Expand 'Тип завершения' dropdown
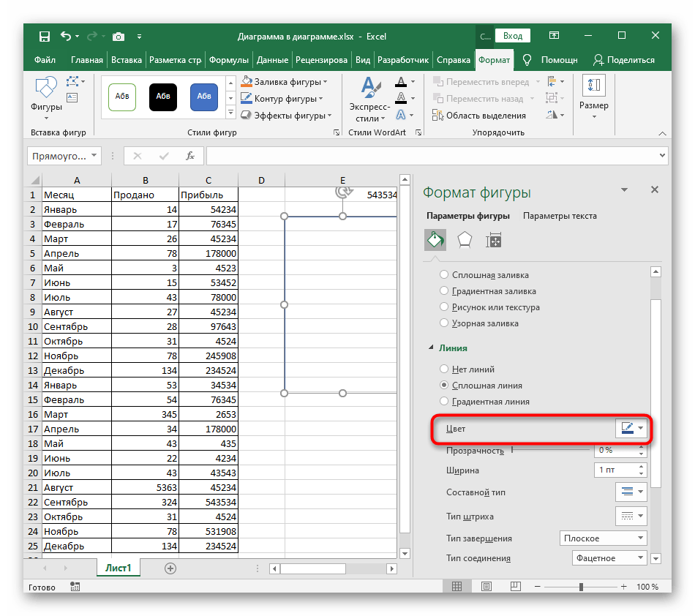Image resolution: width=695 pixels, height=616 pixels. click(603, 538)
